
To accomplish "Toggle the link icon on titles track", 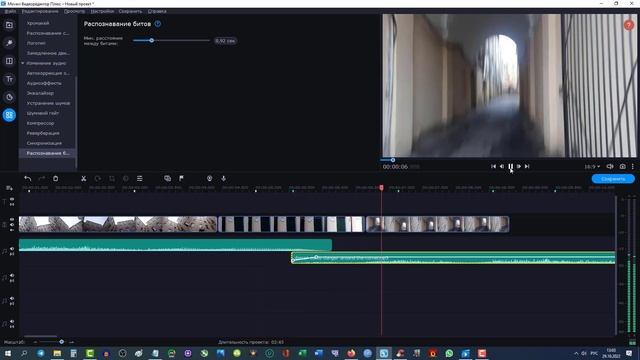I will click(x=12, y=204).
